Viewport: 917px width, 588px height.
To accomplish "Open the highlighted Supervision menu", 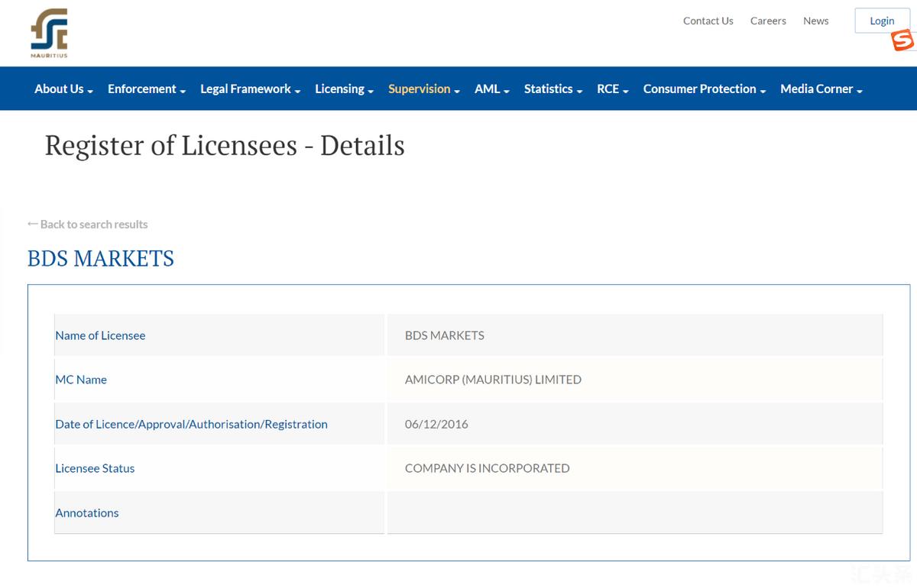I will [x=423, y=89].
